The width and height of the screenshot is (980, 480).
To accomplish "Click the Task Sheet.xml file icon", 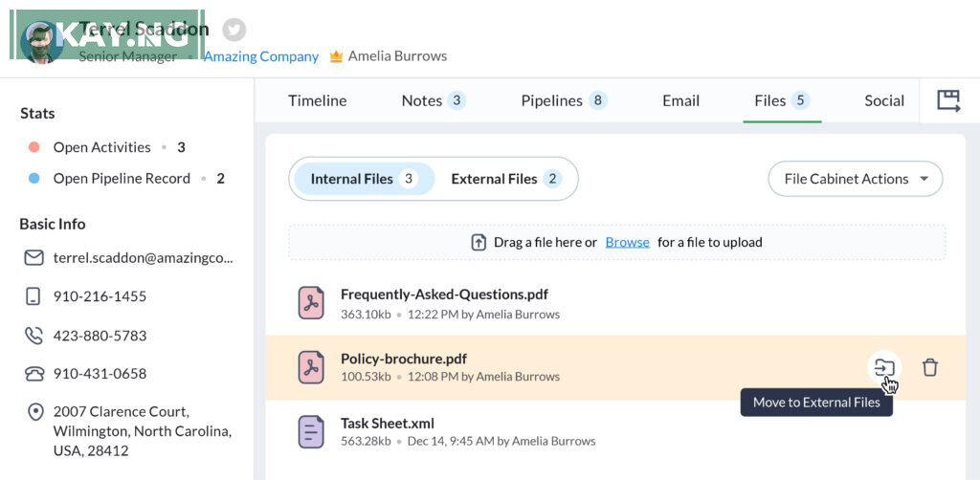I will tap(311, 431).
